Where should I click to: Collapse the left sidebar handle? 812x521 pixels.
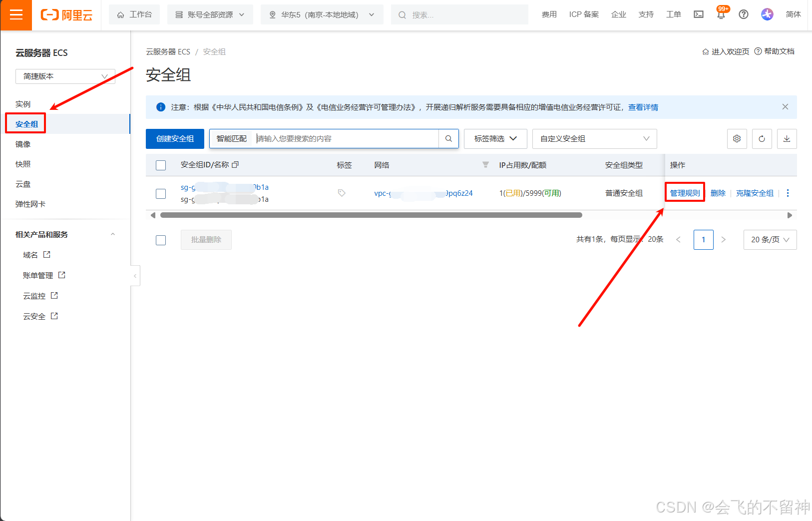[x=135, y=276]
